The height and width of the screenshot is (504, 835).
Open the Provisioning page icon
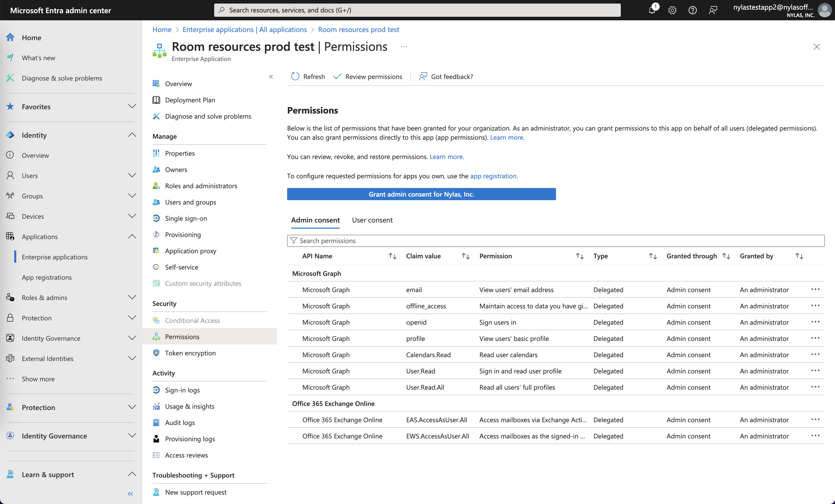click(x=156, y=234)
